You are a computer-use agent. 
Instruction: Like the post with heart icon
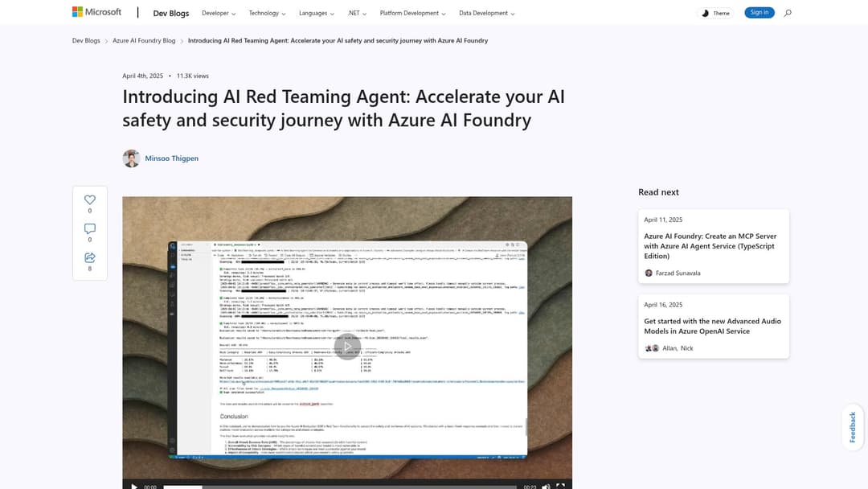click(x=90, y=200)
